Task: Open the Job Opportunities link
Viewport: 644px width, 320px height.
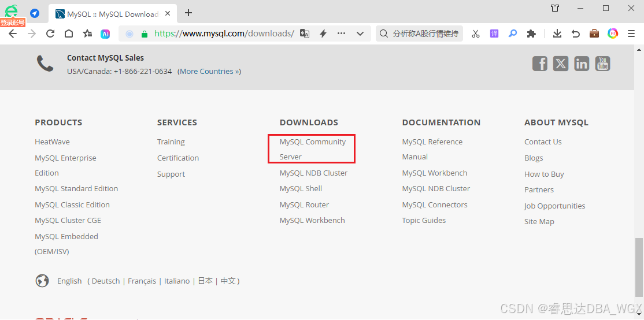Action: 555,206
